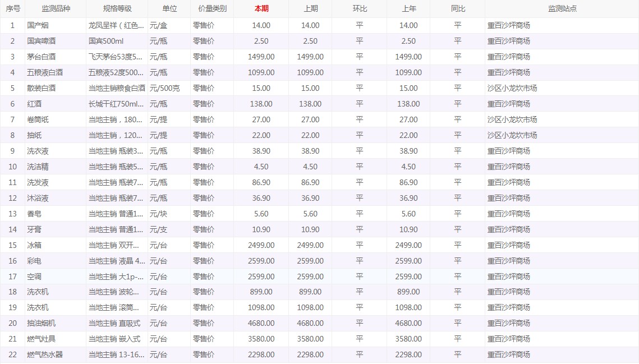This screenshot has width=639, height=364.
Task: Click the 序号 column header
Action: (12, 8)
